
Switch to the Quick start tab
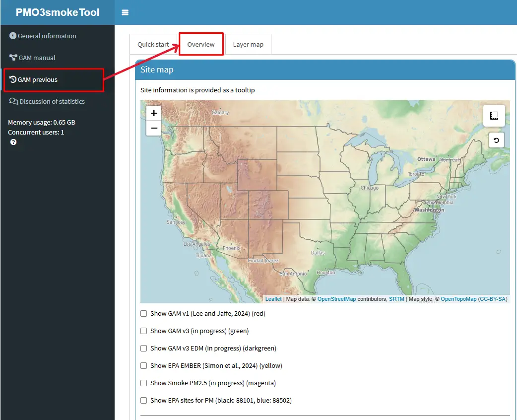153,44
